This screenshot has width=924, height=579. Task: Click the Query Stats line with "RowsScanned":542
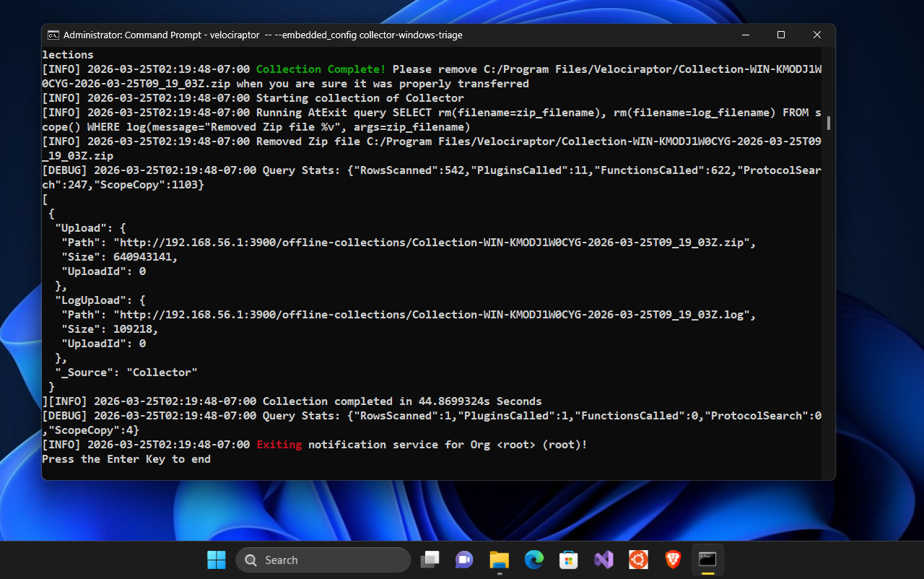tap(432, 178)
